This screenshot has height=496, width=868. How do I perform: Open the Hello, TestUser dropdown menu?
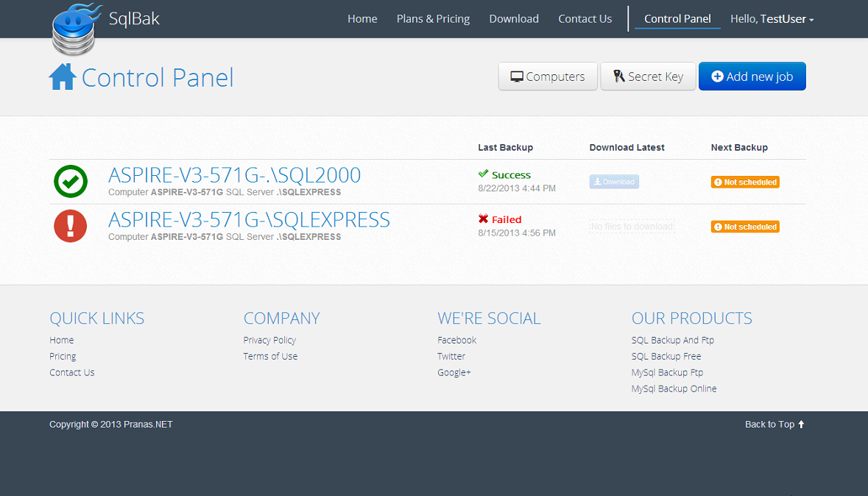[x=772, y=19]
